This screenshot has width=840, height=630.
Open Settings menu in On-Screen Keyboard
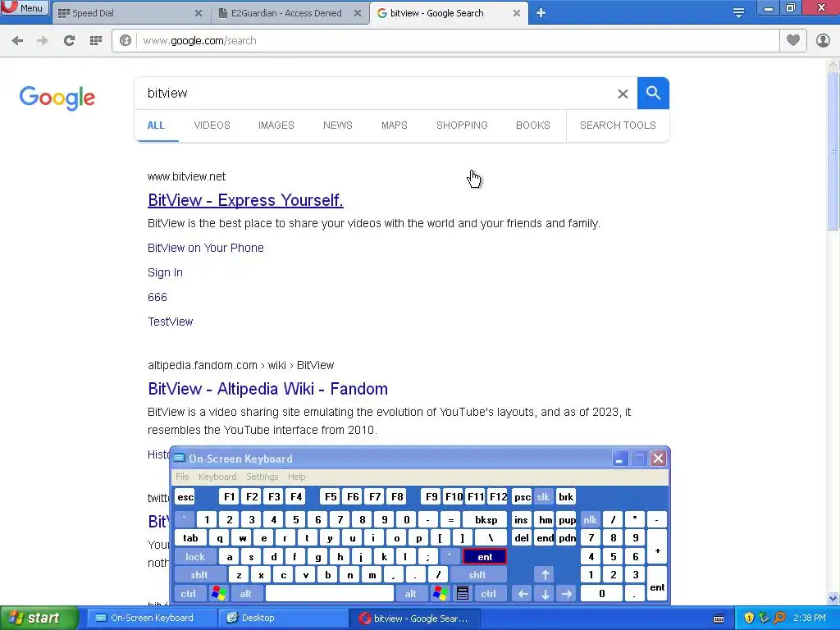tap(262, 477)
